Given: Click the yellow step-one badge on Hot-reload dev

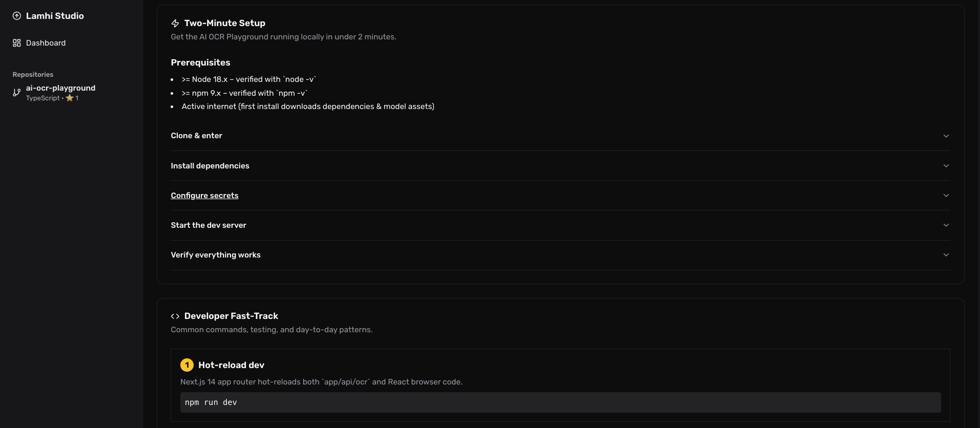Looking at the screenshot, I should pyautogui.click(x=186, y=365).
